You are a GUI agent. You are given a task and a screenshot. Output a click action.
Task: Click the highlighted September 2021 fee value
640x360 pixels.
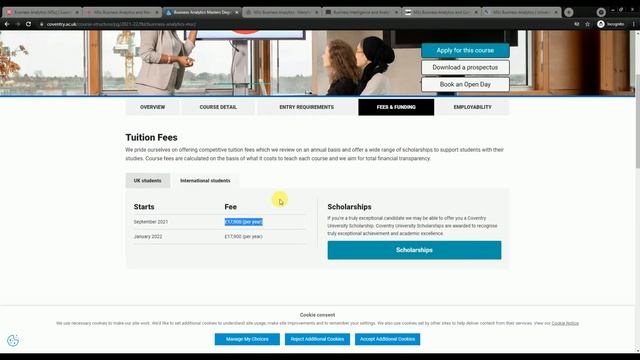click(x=244, y=222)
